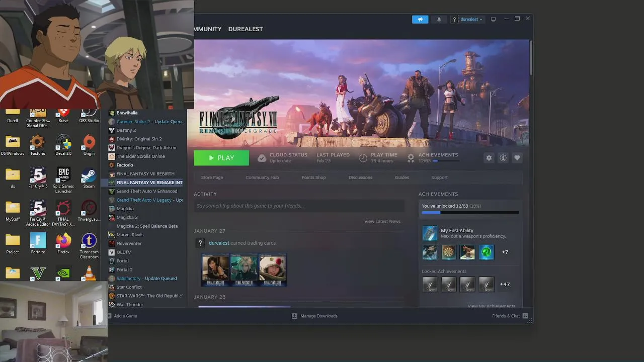This screenshot has width=644, height=362.
Task: Click My First Ability achievement icon
Action: point(430,233)
